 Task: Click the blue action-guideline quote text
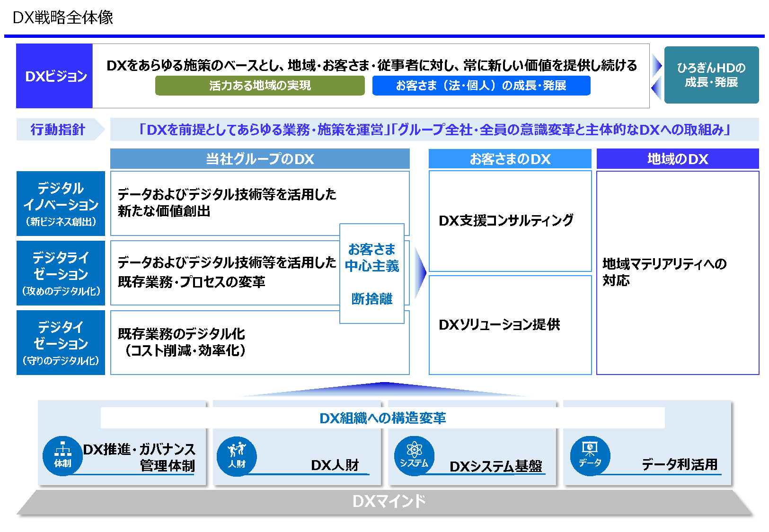click(x=434, y=130)
